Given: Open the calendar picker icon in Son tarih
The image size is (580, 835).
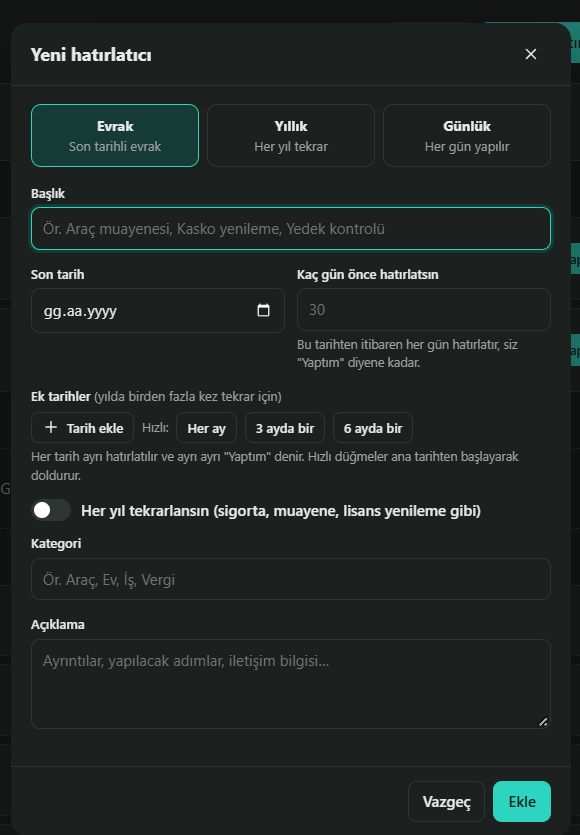Looking at the screenshot, I should 263,310.
